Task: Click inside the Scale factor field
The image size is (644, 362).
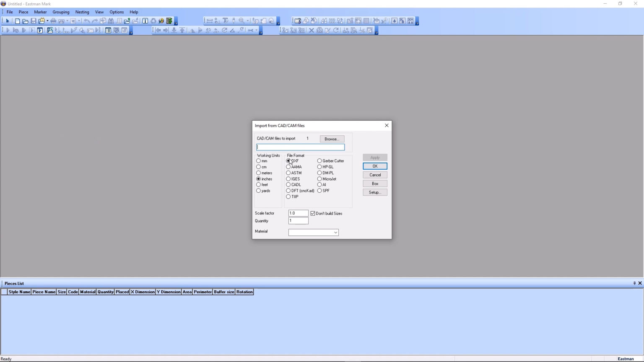Action: [x=298, y=213]
